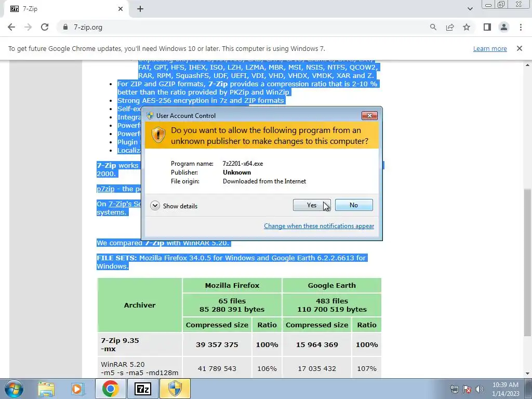Screen dimensions: 532x399
Task: Open the Chrome side panel icon
Action: coord(487,27)
